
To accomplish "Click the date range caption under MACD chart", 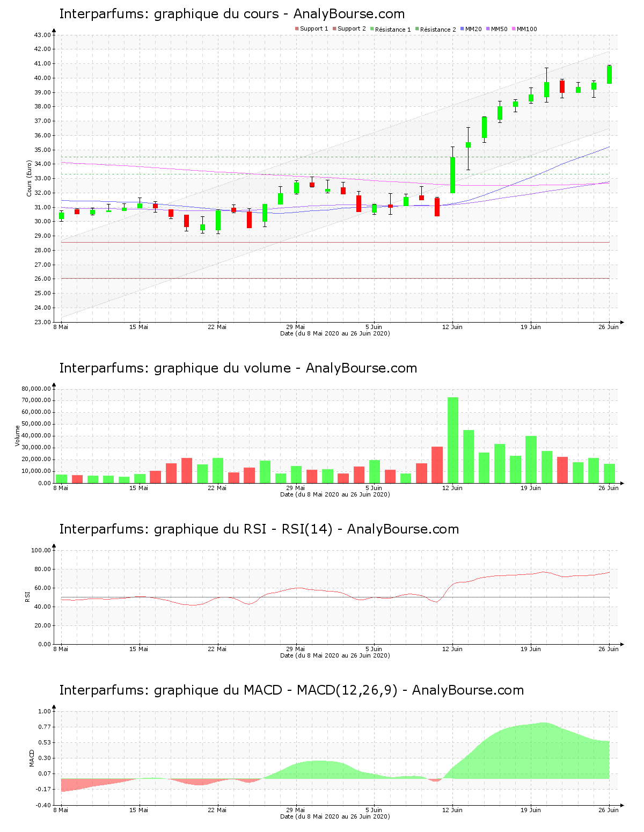I will [335, 816].
